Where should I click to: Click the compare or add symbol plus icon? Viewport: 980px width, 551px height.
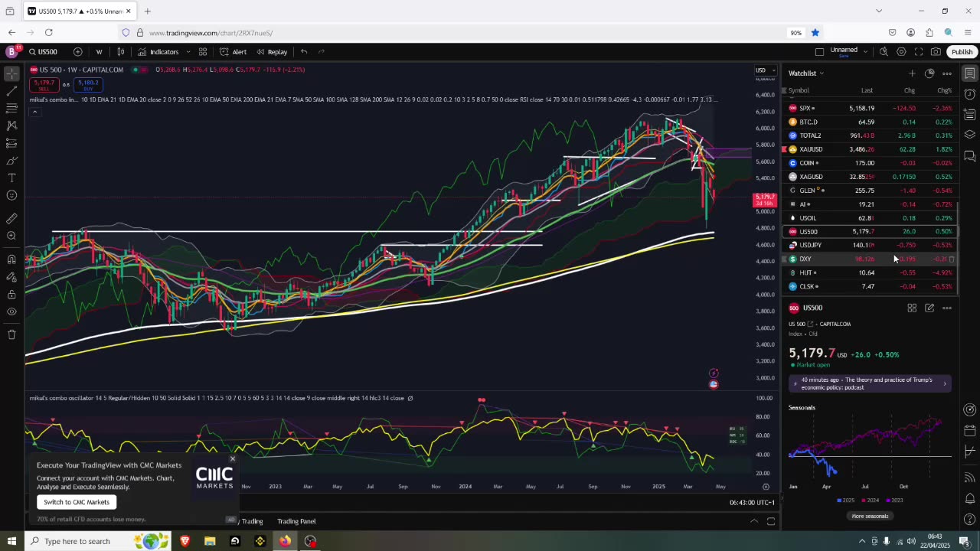pyautogui.click(x=77, y=52)
